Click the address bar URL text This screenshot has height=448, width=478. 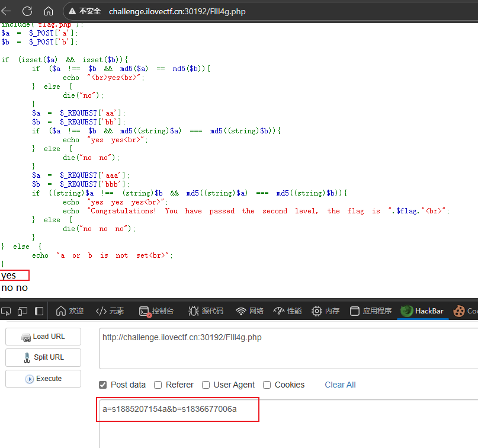point(177,12)
